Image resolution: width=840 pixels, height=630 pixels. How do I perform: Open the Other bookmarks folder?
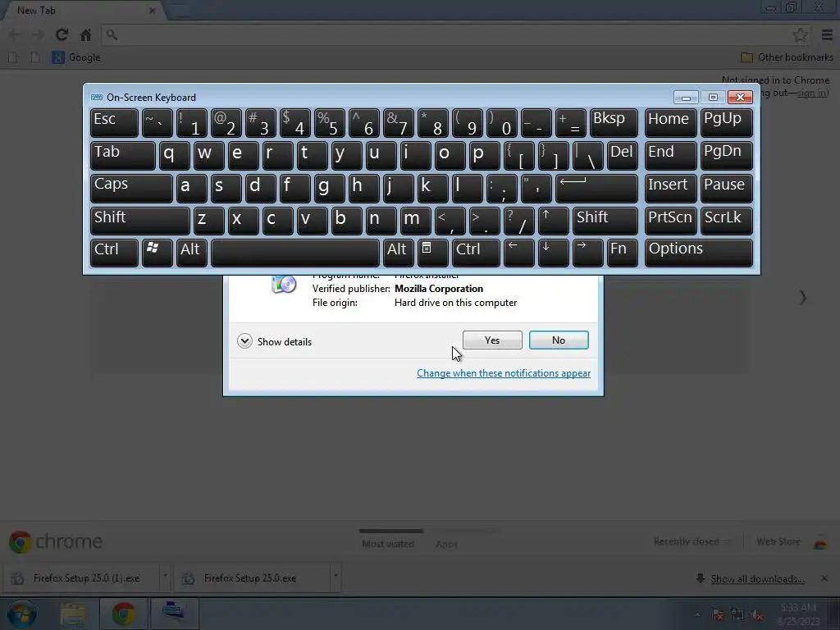[787, 57]
